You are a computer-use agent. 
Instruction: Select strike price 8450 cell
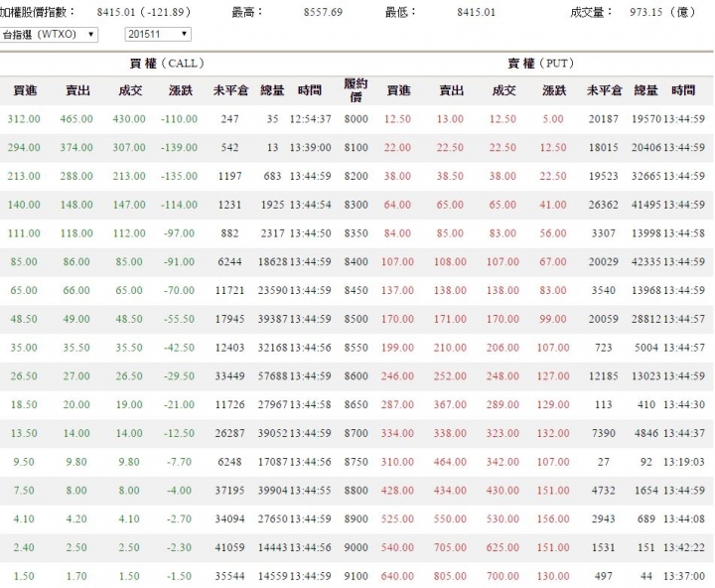(357, 291)
